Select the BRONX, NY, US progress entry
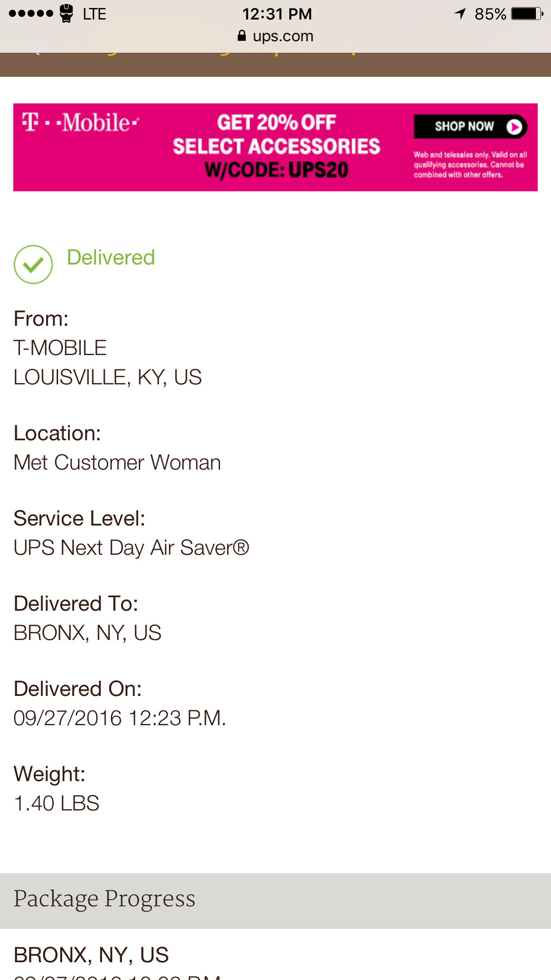Screen dimensions: 551x980 tap(91, 955)
